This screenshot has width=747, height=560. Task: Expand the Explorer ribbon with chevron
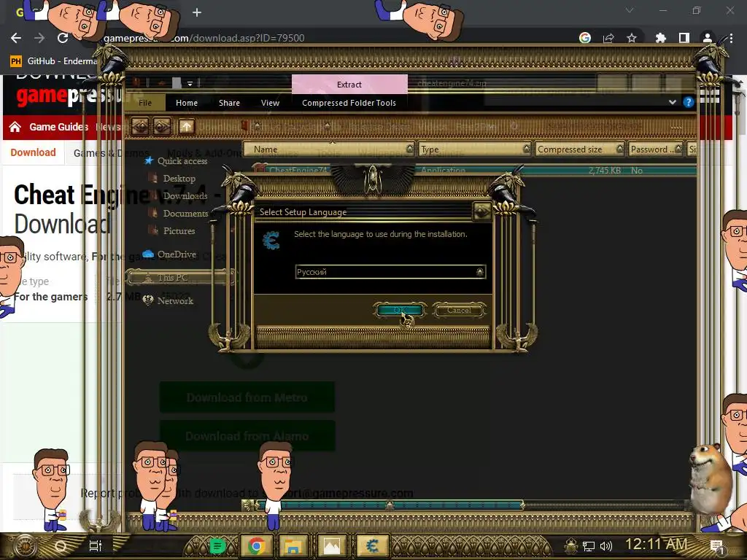[x=672, y=102]
